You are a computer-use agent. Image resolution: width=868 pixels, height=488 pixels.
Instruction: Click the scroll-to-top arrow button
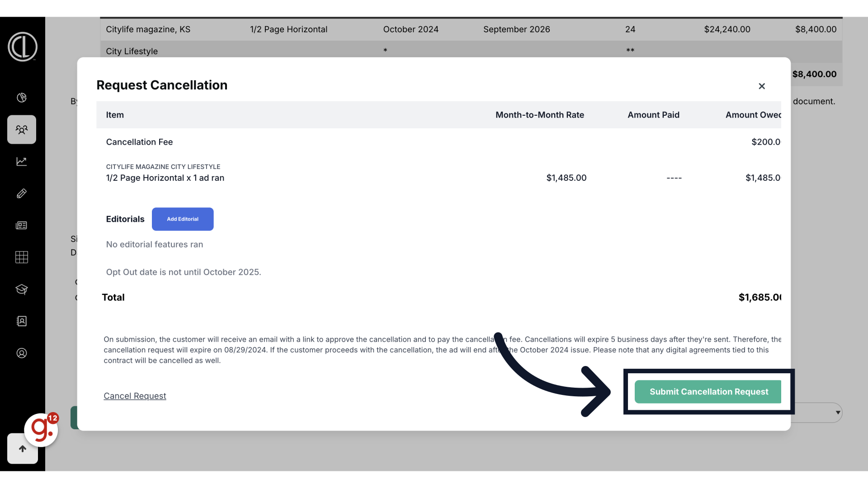pyautogui.click(x=23, y=449)
